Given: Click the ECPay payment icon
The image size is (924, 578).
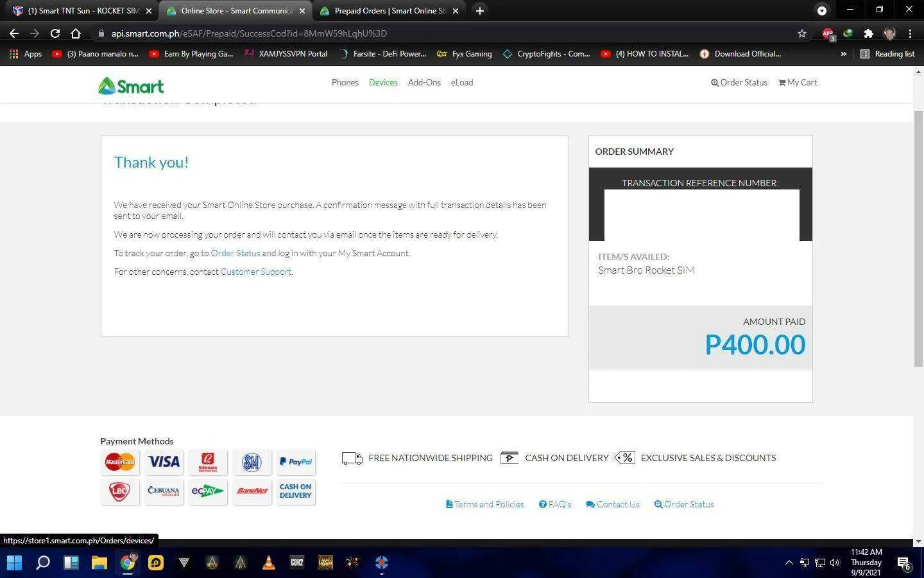Looking at the screenshot, I should tap(208, 491).
